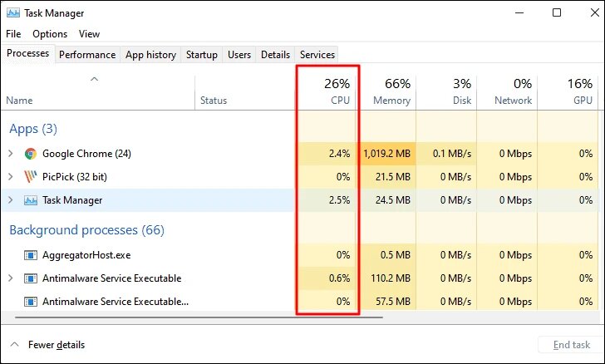The image size is (605, 364).
Task: Click the End task button
Action: [572, 345]
